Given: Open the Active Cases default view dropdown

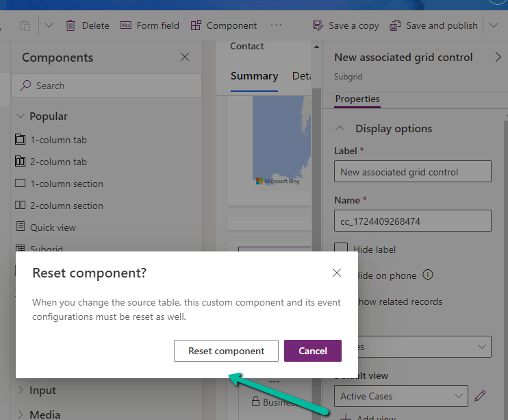Looking at the screenshot, I should click(401, 396).
